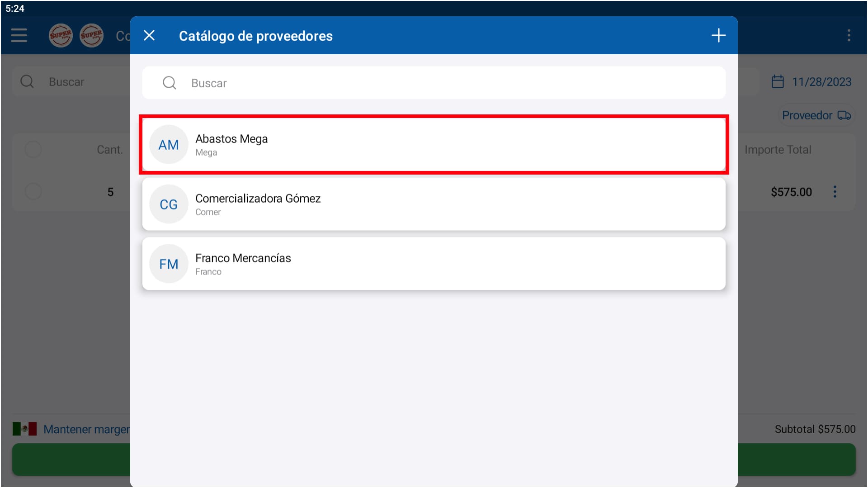The height and width of the screenshot is (488, 868).
Task: Open the top-right overflow options menu
Action: pyautogui.click(x=849, y=35)
